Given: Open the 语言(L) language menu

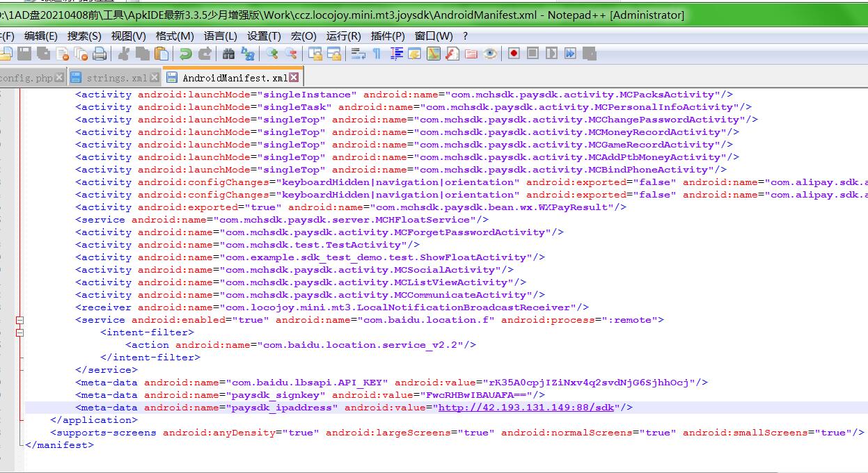Looking at the screenshot, I should [x=220, y=35].
